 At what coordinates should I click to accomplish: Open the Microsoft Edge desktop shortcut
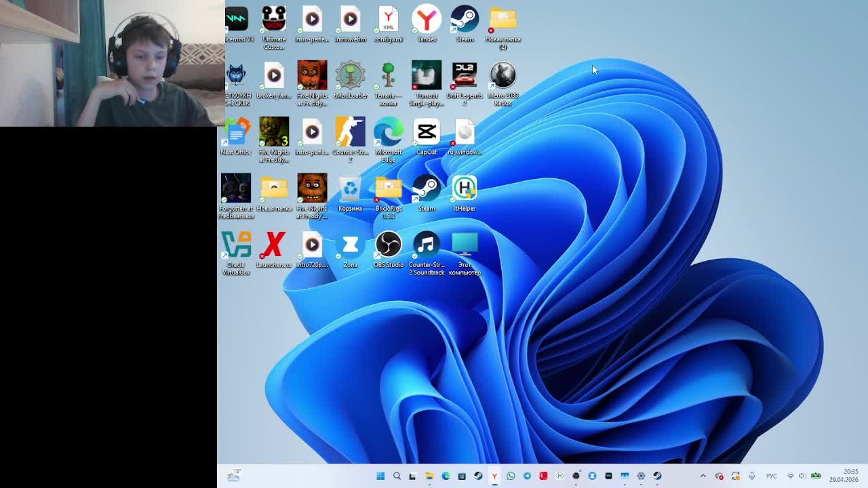[x=388, y=140]
